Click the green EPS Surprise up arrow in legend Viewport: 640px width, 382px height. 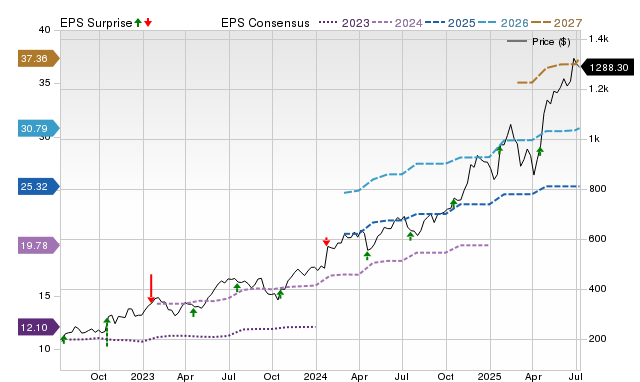click(138, 22)
